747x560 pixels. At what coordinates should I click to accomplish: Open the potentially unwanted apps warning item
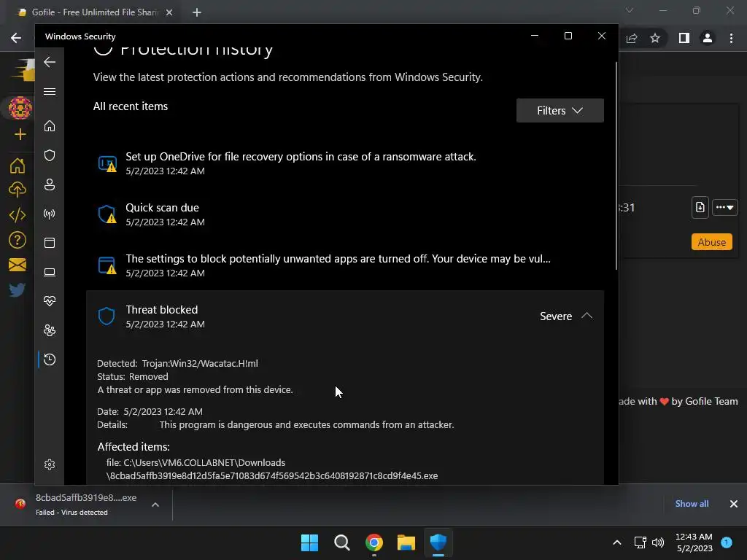click(345, 265)
